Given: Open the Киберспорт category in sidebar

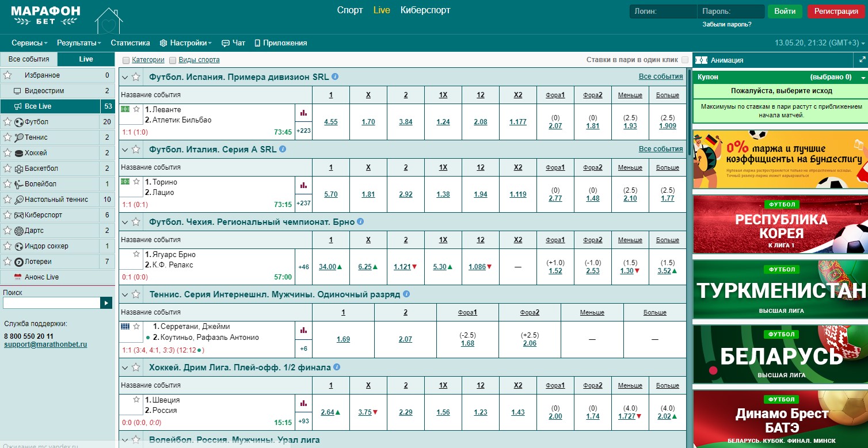Looking at the screenshot, I should point(43,215).
